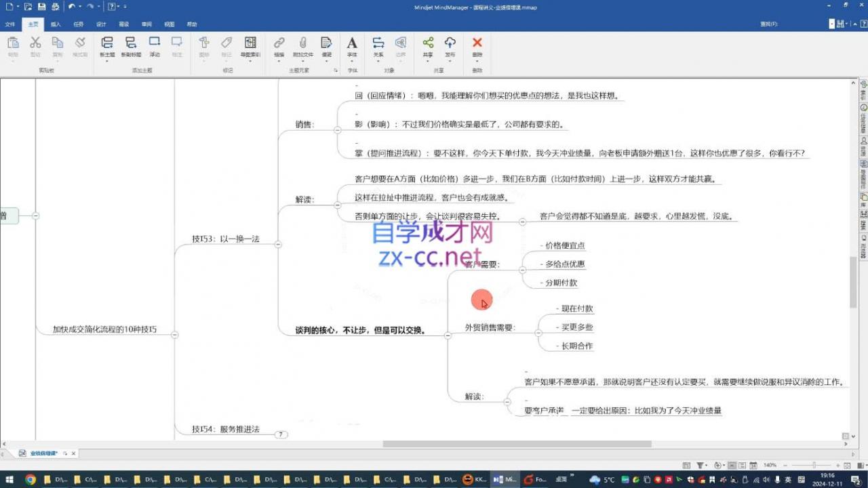Click the 新副标题 subtopic button

(131, 44)
